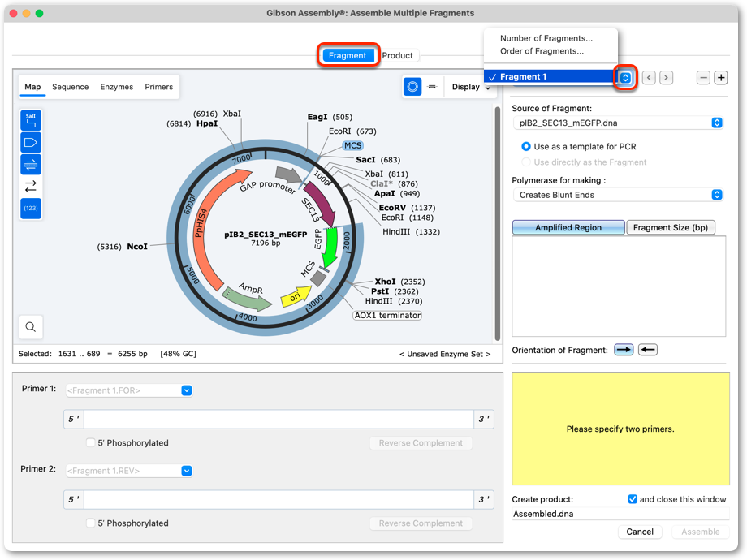Open the Fragment 1 selector popup button
This screenshot has width=747, height=560.
click(625, 78)
